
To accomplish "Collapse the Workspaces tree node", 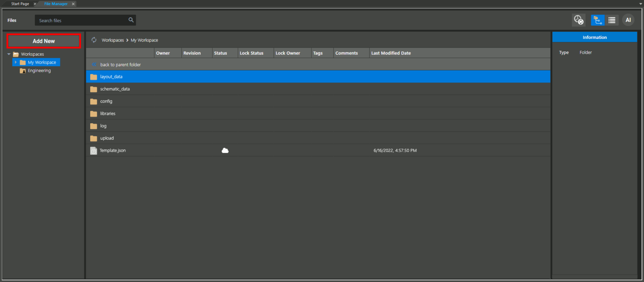I will [9, 54].
